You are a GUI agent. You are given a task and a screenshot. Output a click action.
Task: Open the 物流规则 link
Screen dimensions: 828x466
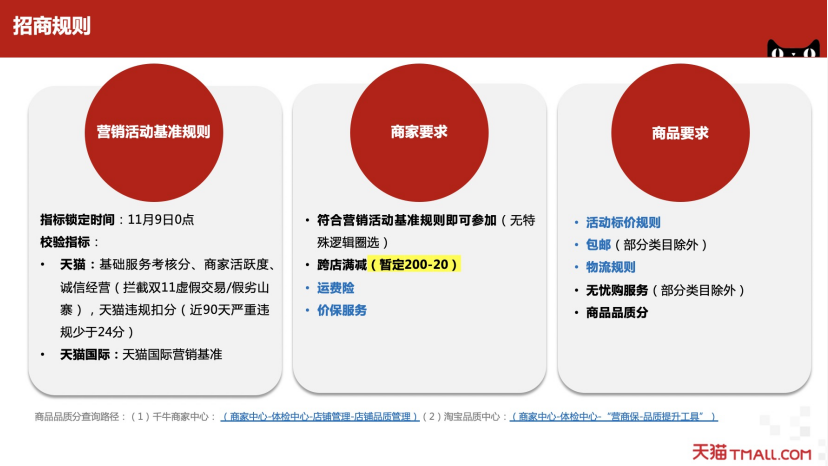pos(610,267)
